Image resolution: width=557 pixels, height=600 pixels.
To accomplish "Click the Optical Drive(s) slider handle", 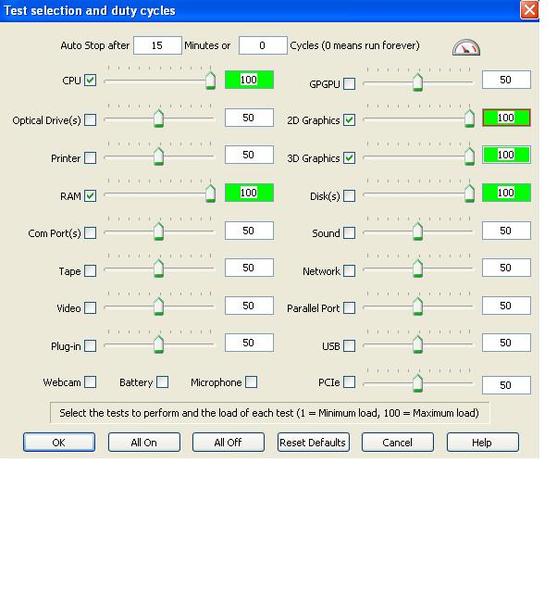I will coord(158,118).
